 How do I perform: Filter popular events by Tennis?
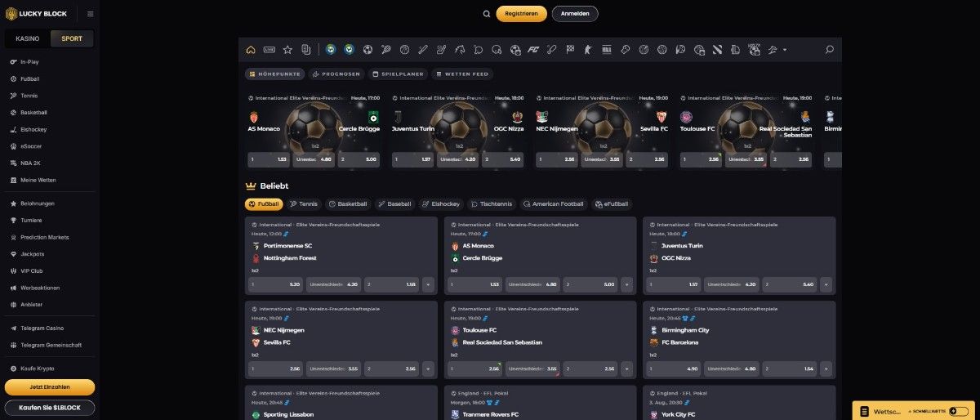point(305,203)
